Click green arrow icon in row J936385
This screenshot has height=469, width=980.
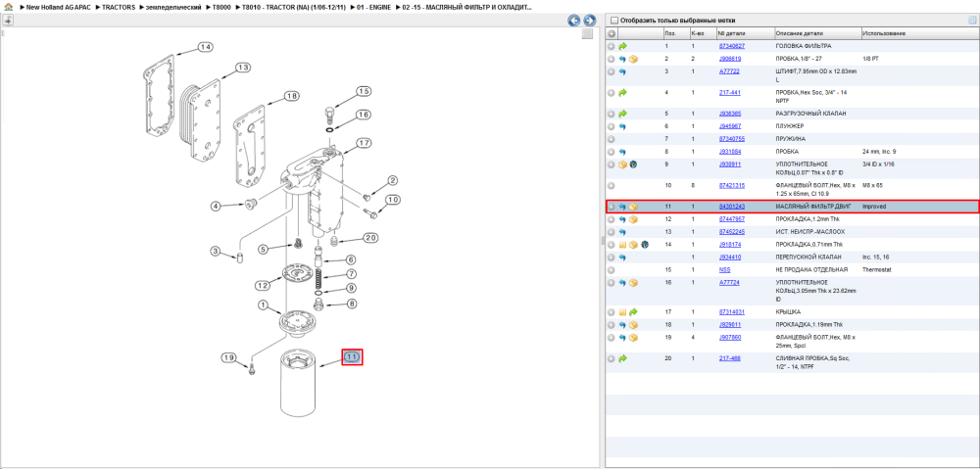coord(622,114)
